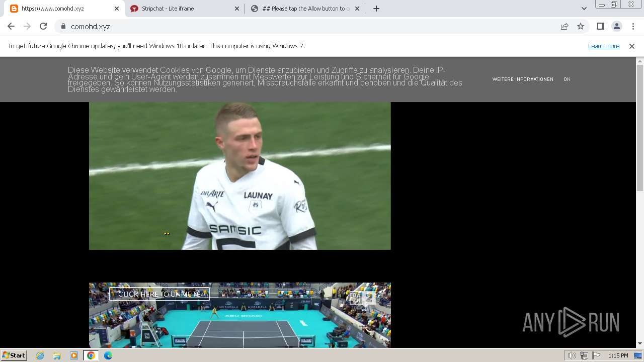Image resolution: width=644 pixels, height=362 pixels.
Task: Close the Stripchat tab
Action: pyautogui.click(x=237, y=9)
